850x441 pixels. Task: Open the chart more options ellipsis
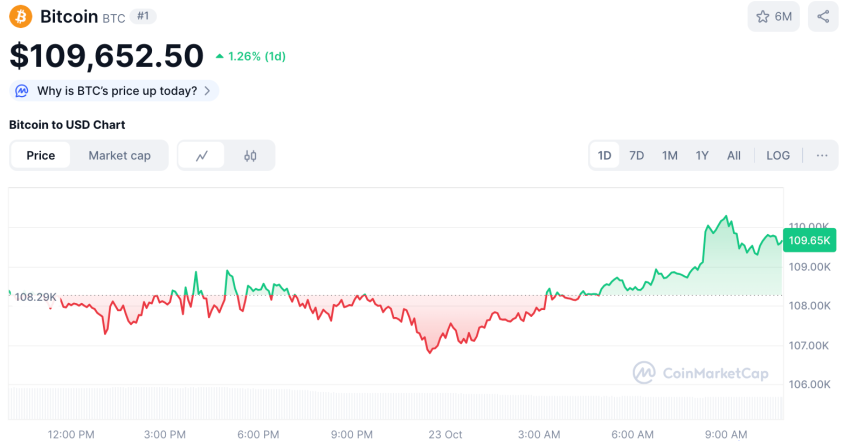click(x=822, y=156)
